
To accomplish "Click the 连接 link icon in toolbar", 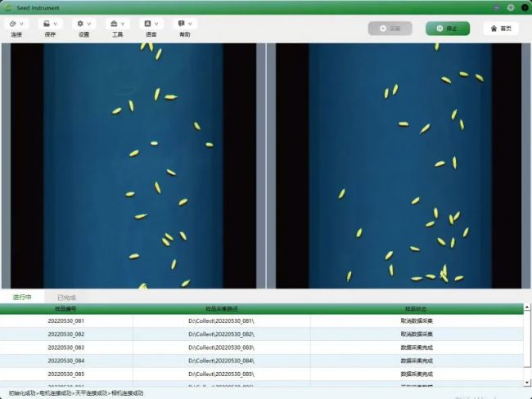I will [x=12, y=24].
